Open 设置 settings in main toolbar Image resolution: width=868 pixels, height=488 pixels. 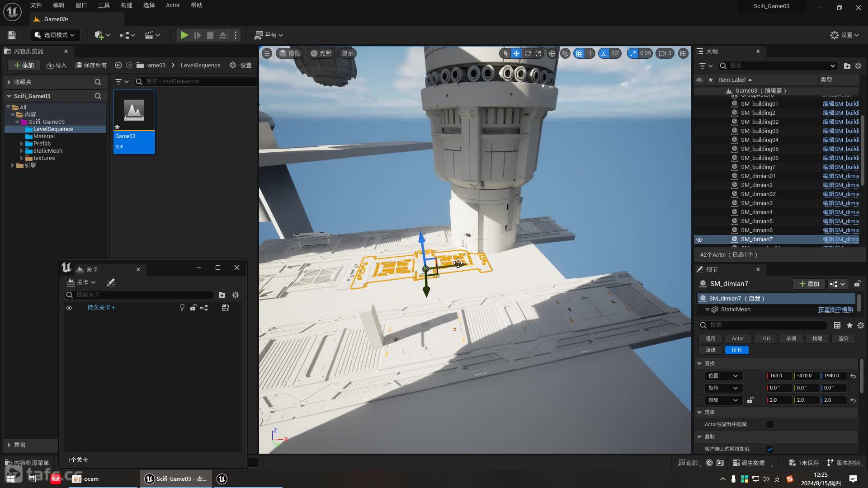click(x=844, y=35)
